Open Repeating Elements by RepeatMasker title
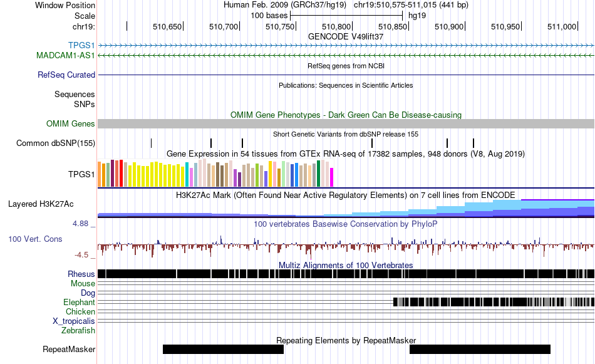595x364 pixels. (346, 340)
